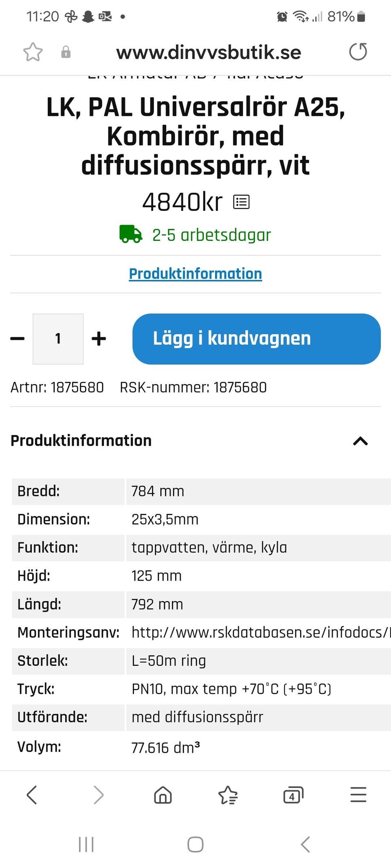391x868 pixels.
Task: Open the bookmarks list star icon
Action: click(x=228, y=795)
